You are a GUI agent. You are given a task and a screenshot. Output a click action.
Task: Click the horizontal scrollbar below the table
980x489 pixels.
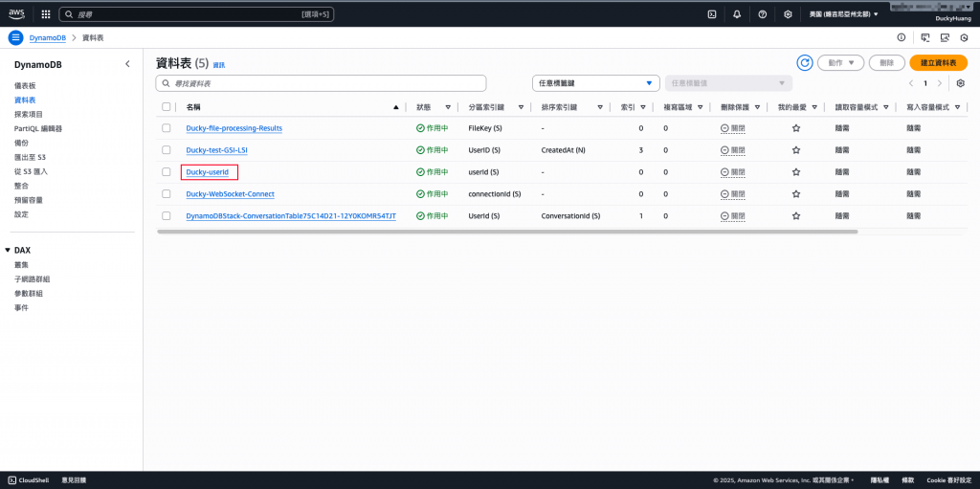(507, 232)
